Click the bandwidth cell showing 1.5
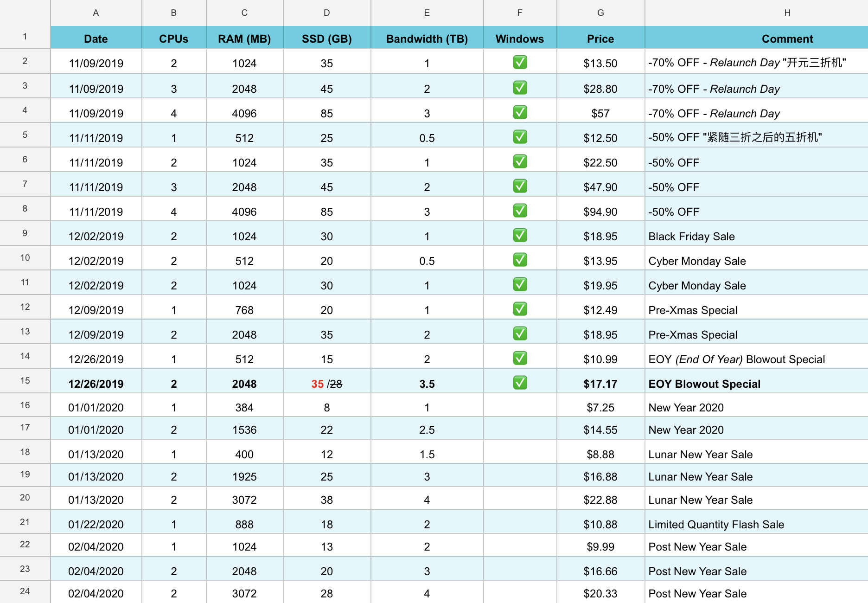Image resolution: width=868 pixels, height=603 pixels. (427, 452)
